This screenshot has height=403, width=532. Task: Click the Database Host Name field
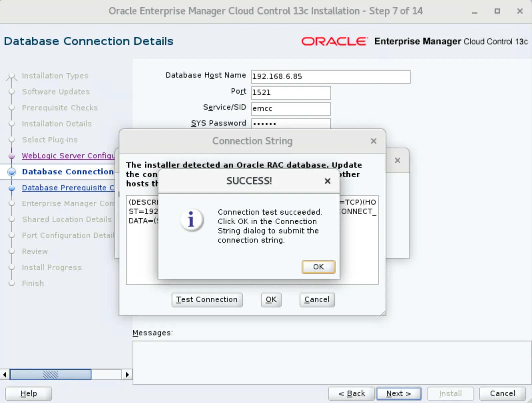point(330,77)
